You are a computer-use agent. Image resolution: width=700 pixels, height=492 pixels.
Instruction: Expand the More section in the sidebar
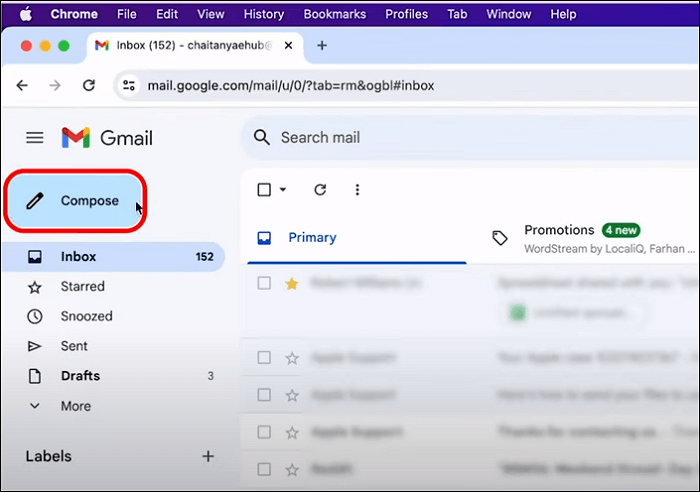tap(75, 406)
